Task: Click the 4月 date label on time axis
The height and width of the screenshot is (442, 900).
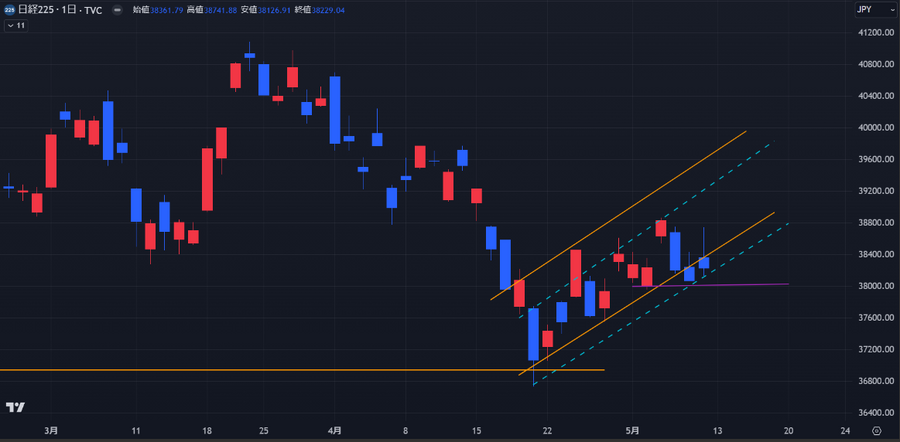Action: point(335,431)
